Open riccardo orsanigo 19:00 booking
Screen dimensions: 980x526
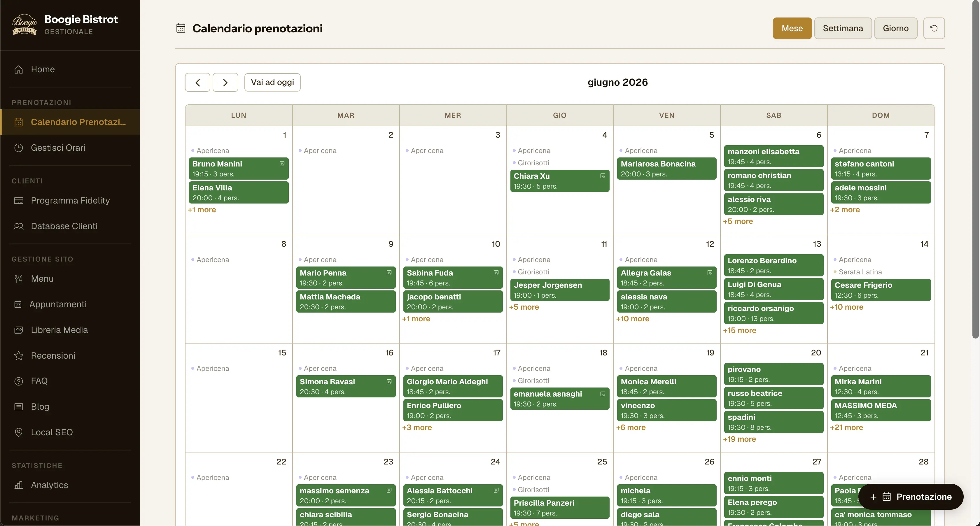pyautogui.click(x=773, y=313)
